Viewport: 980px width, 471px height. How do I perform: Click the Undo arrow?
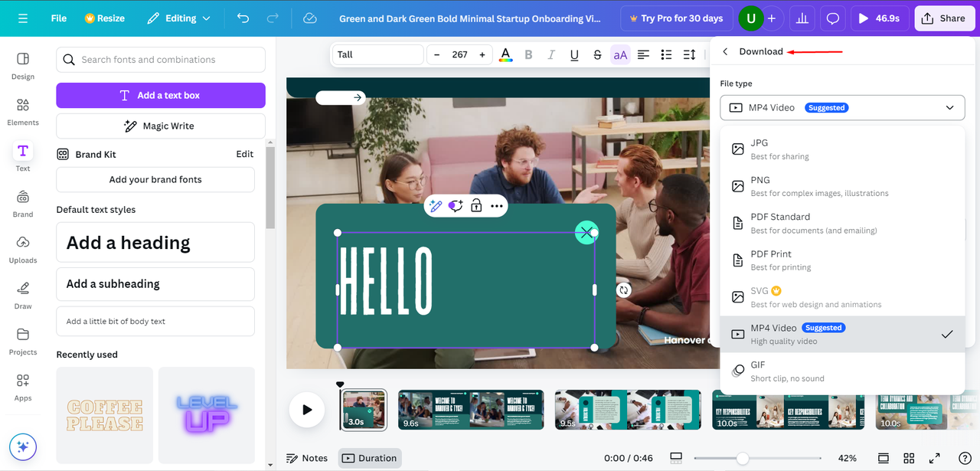tap(243, 18)
